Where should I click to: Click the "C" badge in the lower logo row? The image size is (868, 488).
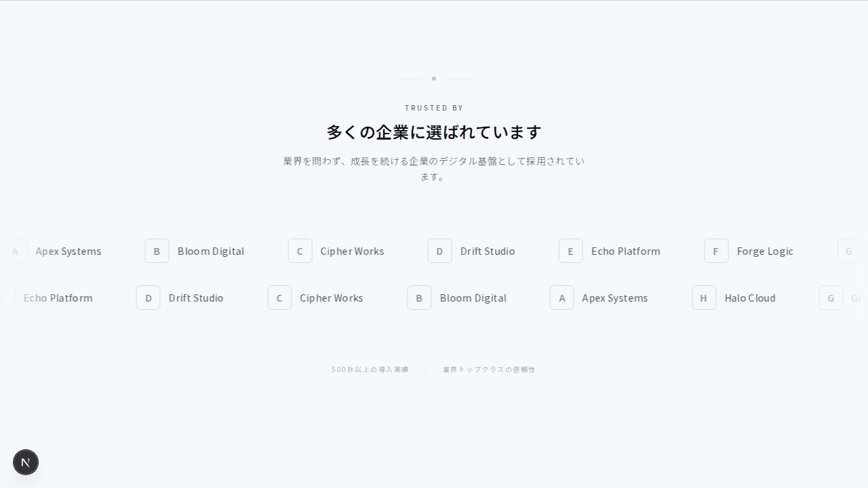(x=279, y=298)
